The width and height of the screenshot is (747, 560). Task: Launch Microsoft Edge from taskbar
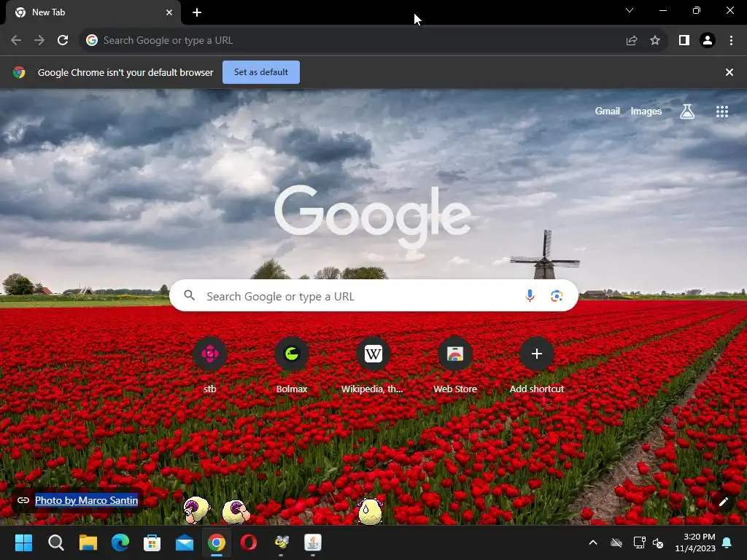click(x=120, y=542)
